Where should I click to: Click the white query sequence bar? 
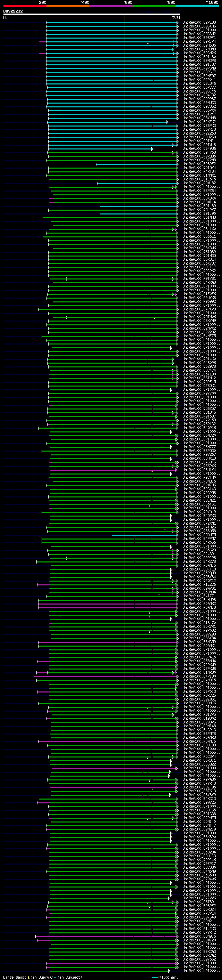point(92,15)
